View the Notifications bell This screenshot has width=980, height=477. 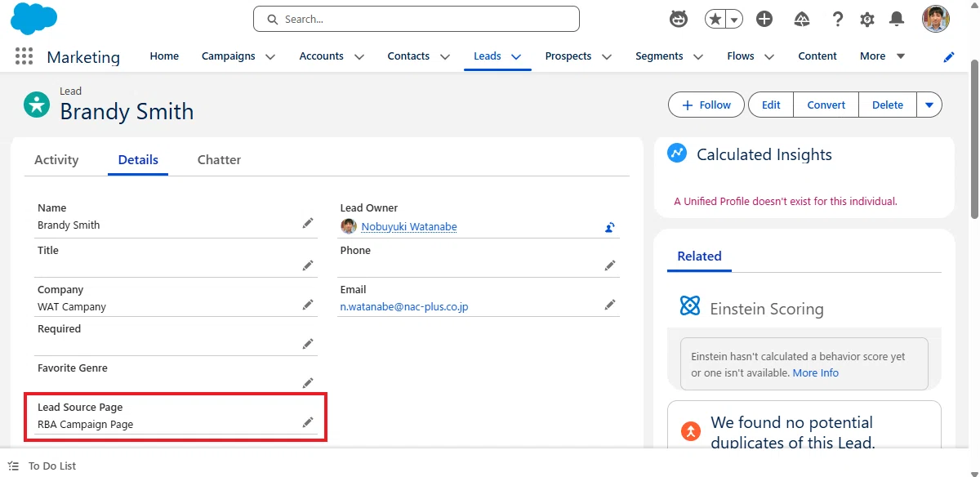[x=897, y=19]
